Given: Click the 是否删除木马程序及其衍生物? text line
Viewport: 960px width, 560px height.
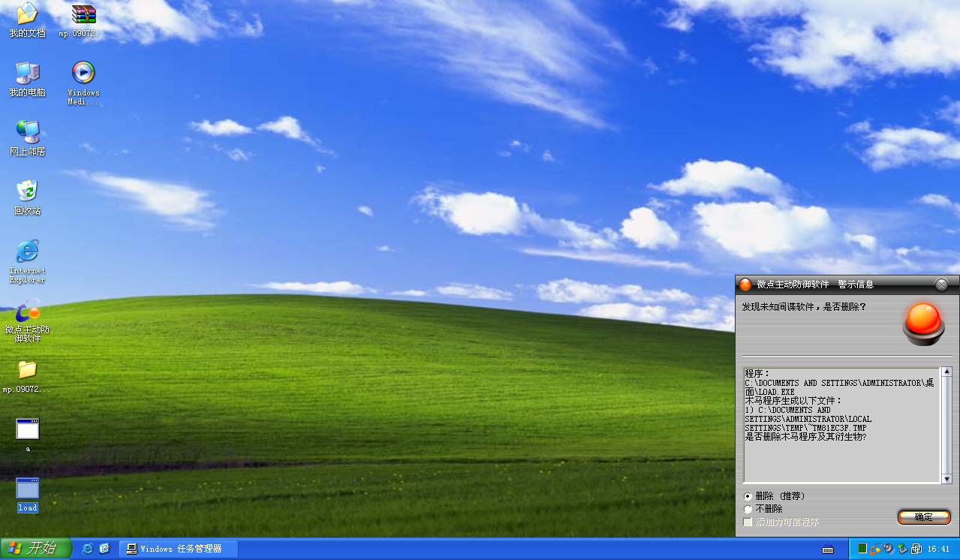Looking at the screenshot, I should (x=805, y=436).
